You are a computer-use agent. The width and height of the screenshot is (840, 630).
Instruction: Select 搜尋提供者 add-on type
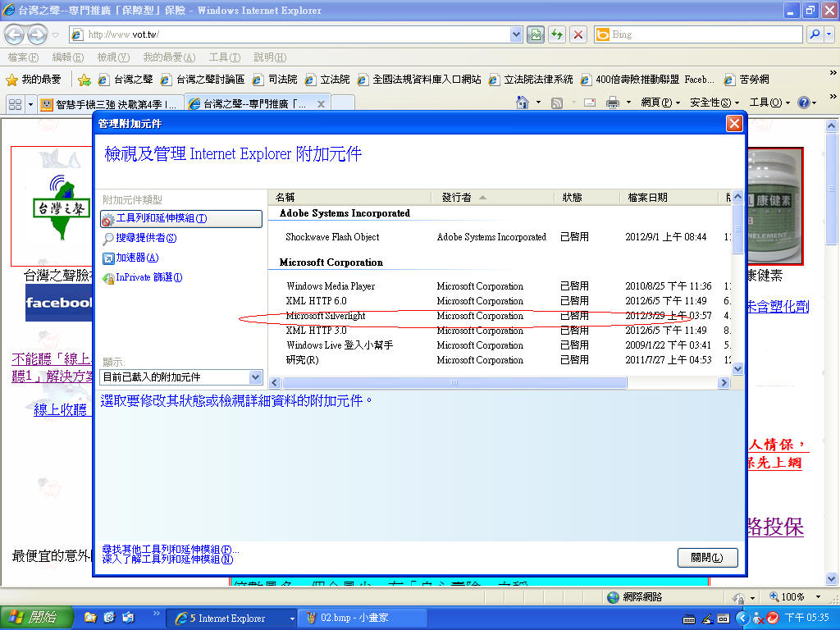139,238
